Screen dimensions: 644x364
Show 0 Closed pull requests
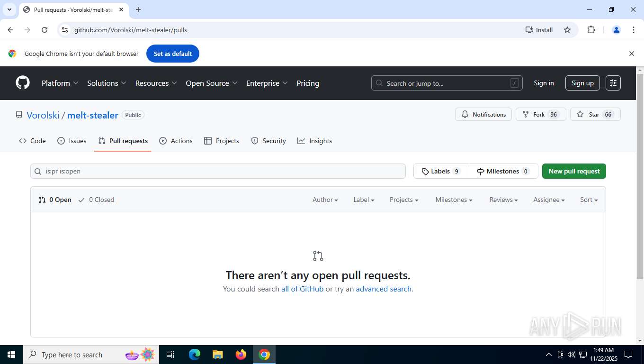coord(96,200)
